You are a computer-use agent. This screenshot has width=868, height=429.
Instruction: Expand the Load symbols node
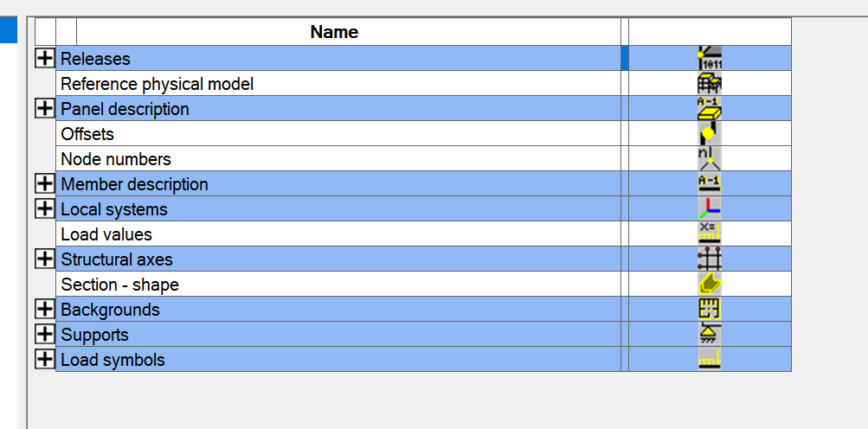coord(45,360)
